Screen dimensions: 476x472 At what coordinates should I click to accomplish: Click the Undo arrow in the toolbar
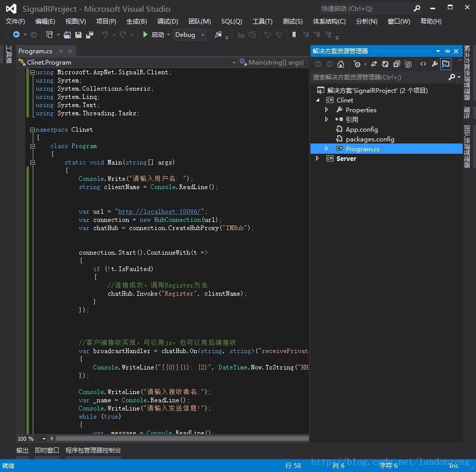[105, 35]
